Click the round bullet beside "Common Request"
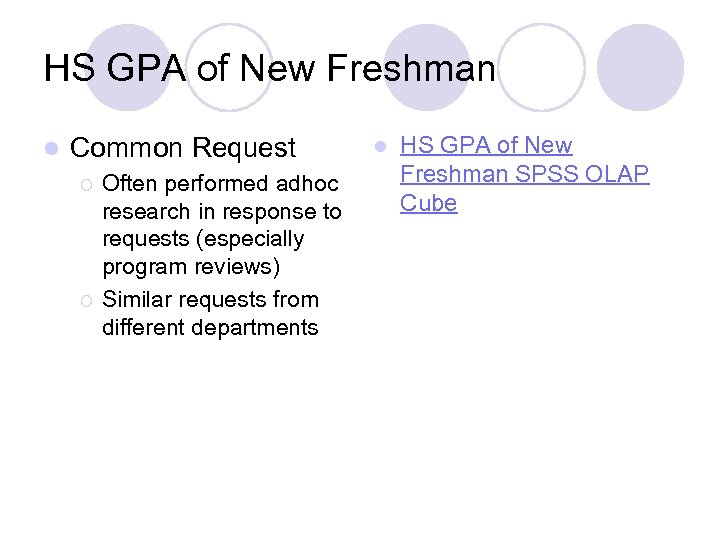 point(51,149)
